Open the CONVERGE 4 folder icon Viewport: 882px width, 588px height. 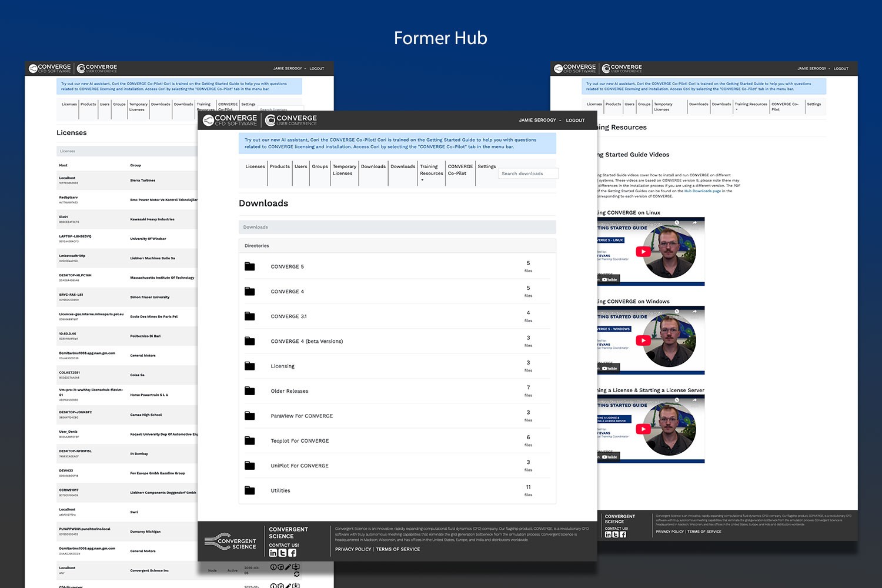250,291
